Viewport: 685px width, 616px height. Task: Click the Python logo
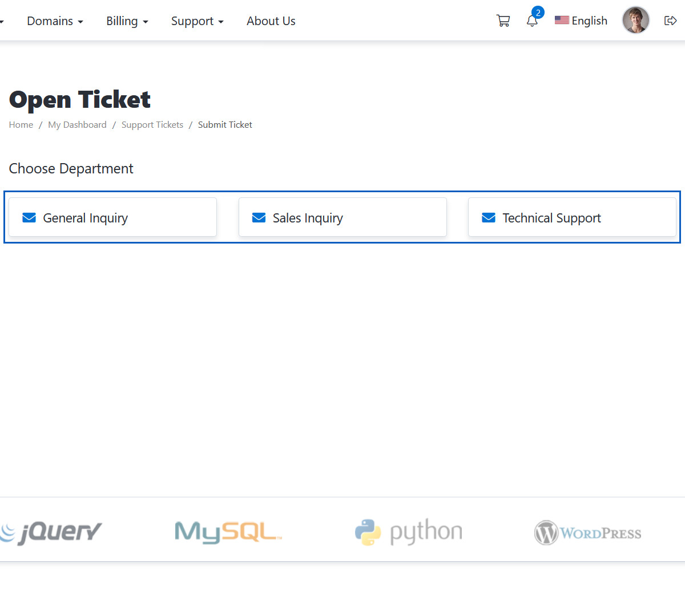(x=408, y=532)
